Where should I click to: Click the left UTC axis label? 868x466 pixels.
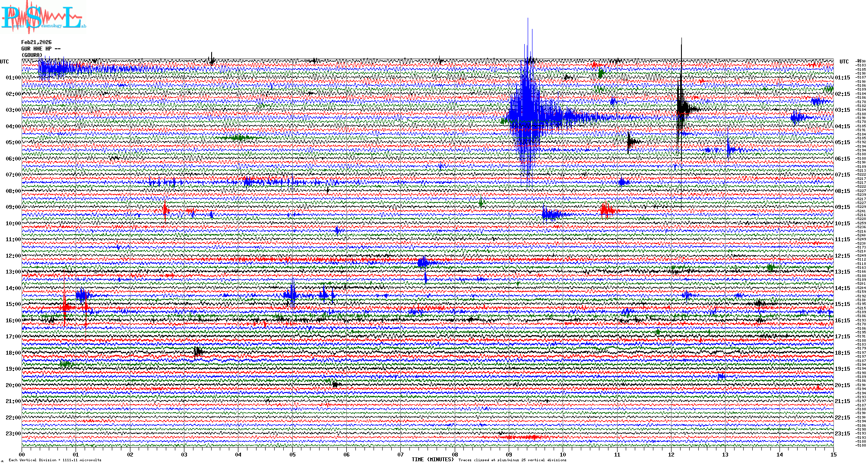click(4, 62)
